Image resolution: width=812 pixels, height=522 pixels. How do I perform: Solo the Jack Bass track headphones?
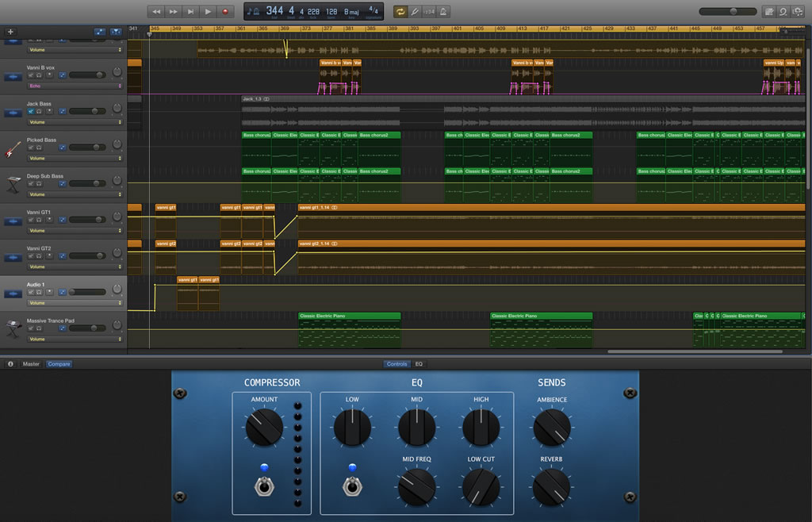click(x=39, y=111)
